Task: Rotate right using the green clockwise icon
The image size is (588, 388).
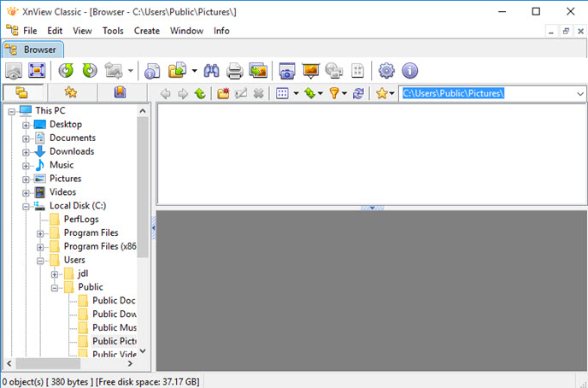Action: click(x=90, y=70)
